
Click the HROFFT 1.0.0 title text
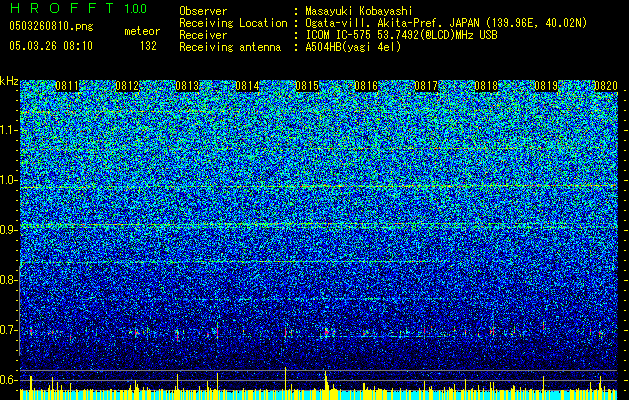pos(78,8)
